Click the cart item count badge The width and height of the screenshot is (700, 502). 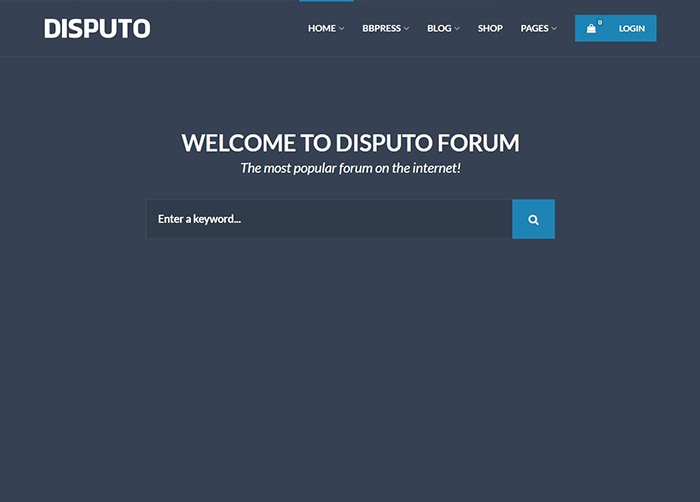click(600, 22)
